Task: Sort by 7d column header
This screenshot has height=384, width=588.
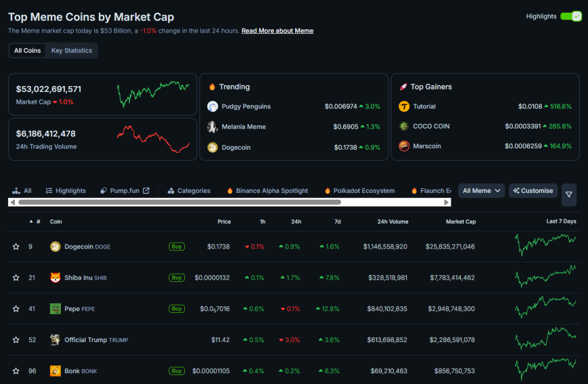Action: [338, 222]
